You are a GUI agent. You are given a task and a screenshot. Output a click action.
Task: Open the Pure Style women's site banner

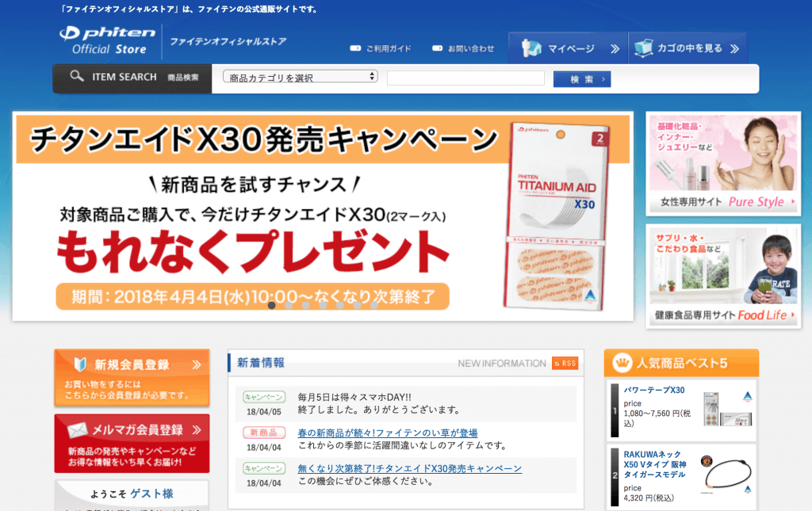pos(723,164)
